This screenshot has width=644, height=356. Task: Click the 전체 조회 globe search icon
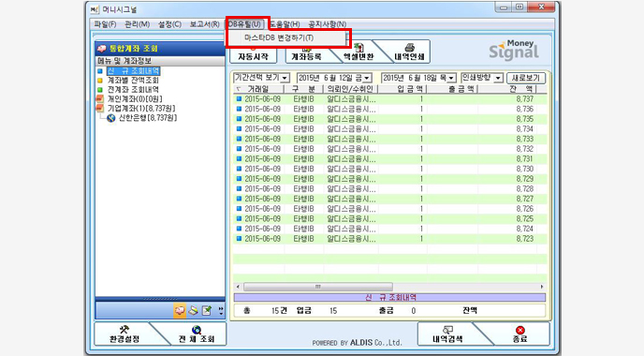(x=197, y=330)
